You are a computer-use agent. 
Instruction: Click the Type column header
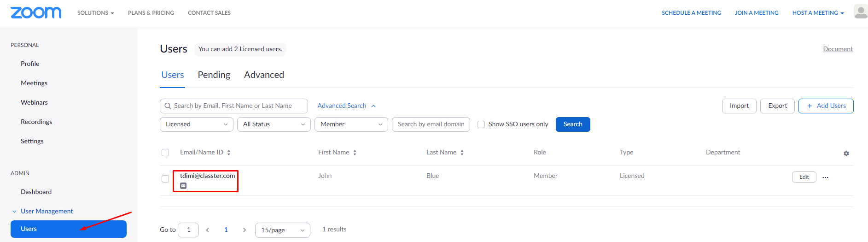tap(627, 153)
